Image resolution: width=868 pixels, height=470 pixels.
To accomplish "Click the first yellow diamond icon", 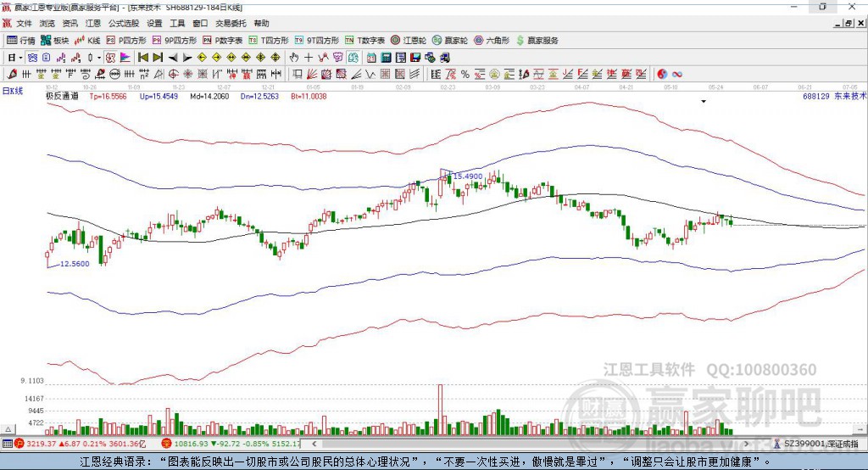I will click(x=202, y=58).
